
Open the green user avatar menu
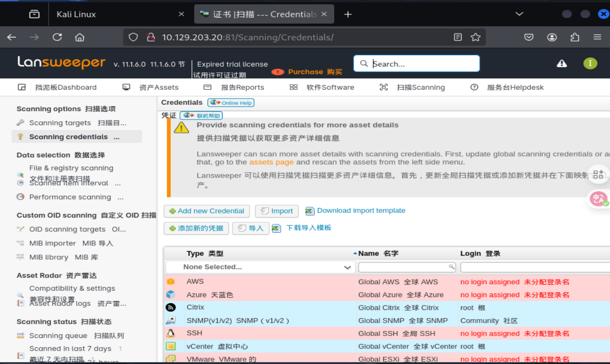590,63
